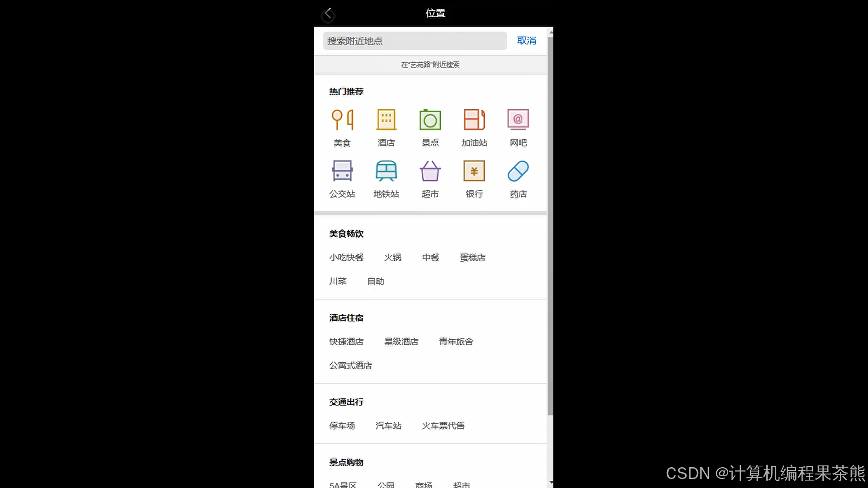868x488 pixels.
Task: Select the 酒店 (hotel) category icon
Action: (x=386, y=119)
